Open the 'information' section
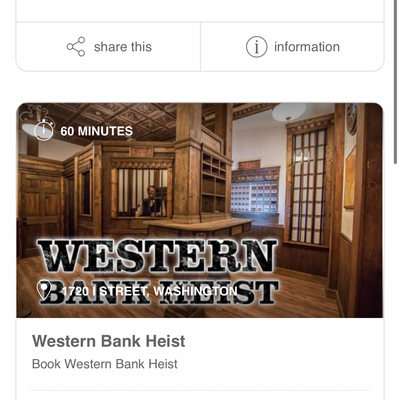The image size is (400, 400). pyautogui.click(x=307, y=47)
